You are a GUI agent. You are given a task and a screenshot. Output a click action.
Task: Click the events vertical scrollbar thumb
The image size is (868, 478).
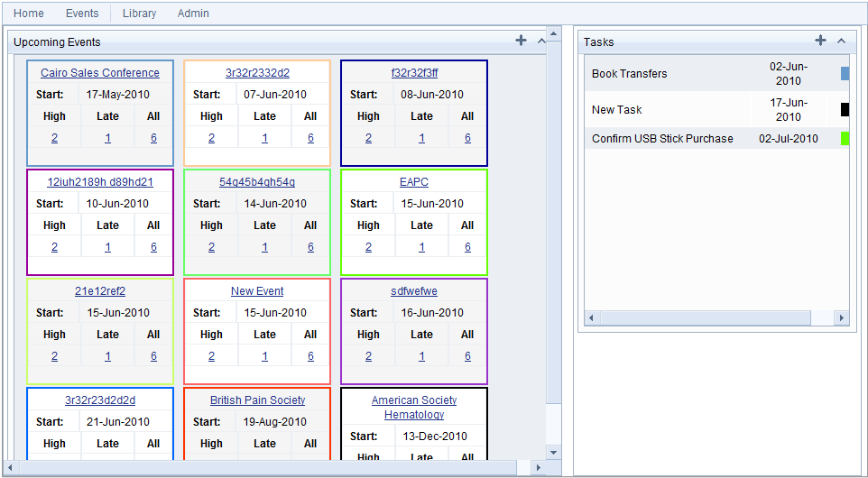(x=554, y=223)
